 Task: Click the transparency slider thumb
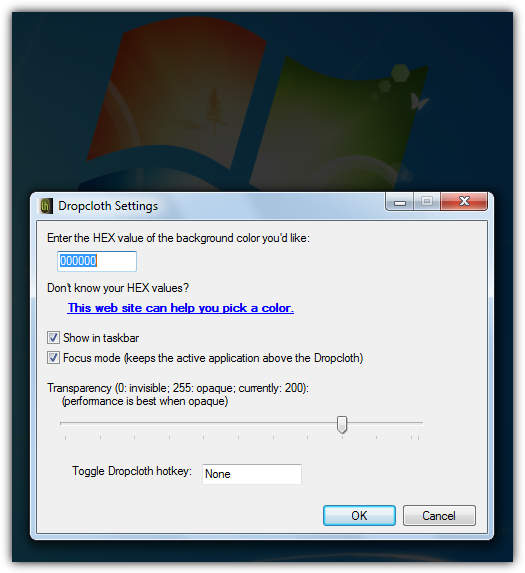click(x=342, y=424)
